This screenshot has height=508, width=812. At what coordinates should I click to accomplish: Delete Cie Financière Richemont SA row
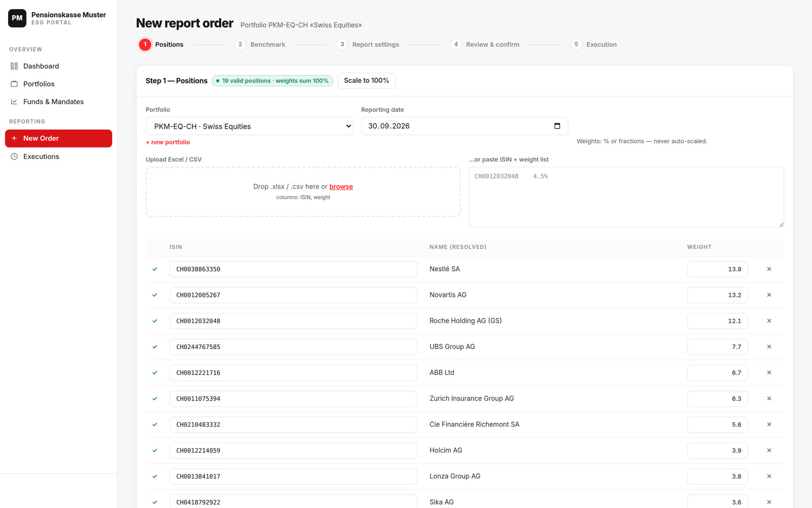tap(769, 425)
